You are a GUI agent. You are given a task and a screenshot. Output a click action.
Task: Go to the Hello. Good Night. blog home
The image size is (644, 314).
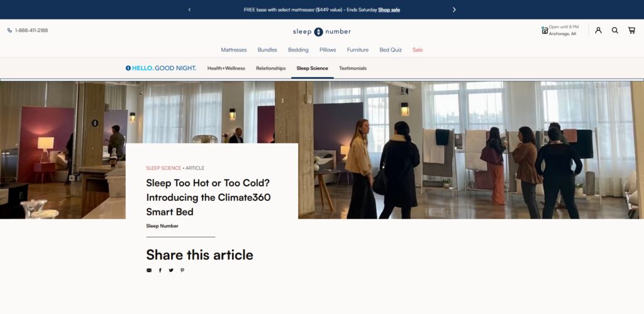tap(161, 68)
